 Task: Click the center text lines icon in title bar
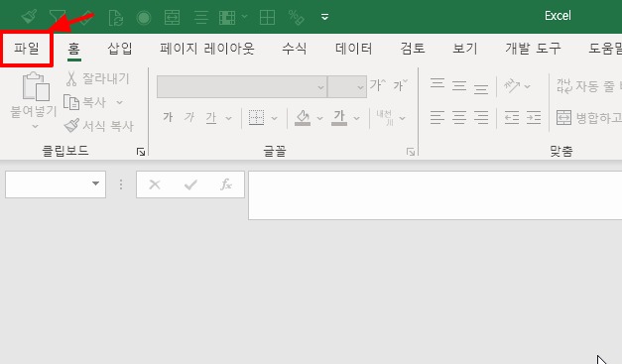tap(201, 18)
